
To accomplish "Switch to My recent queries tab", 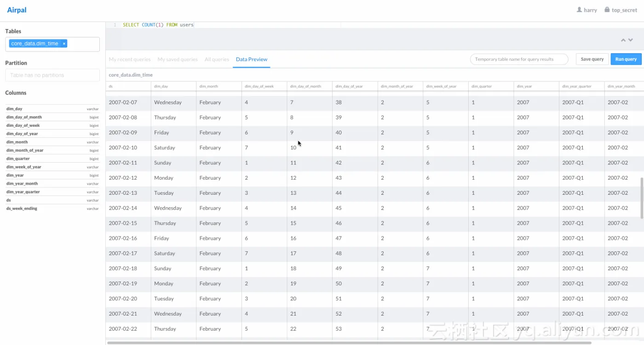I will point(130,59).
